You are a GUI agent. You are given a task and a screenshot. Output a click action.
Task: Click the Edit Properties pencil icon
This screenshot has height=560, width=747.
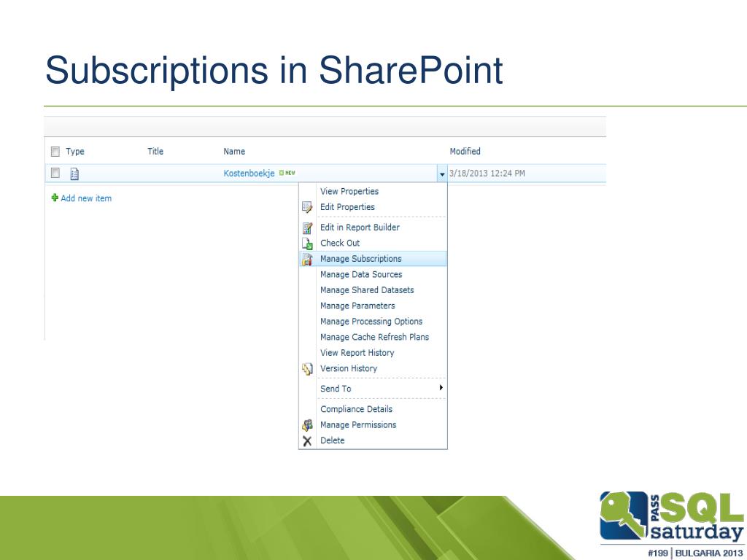[x=307, y=207]
